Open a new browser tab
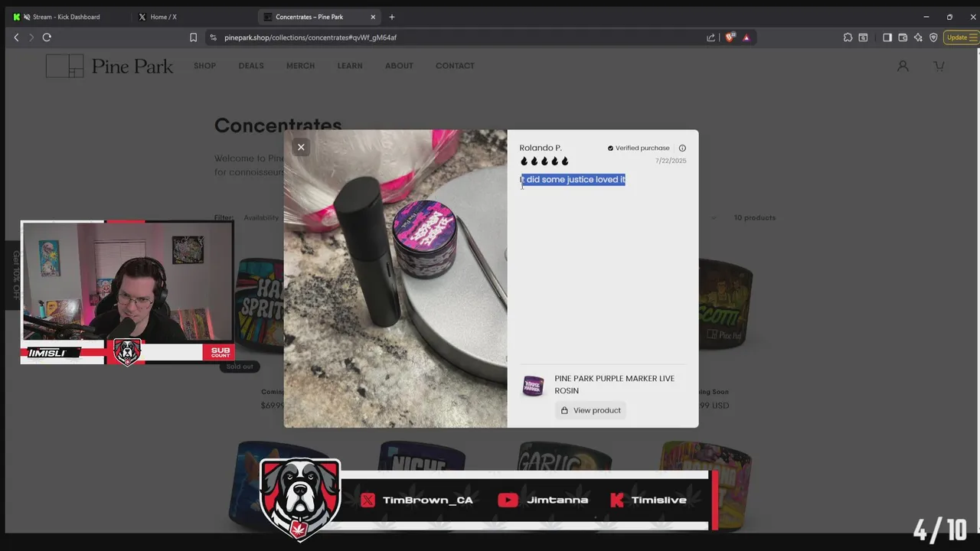 (x=392, y=17)
